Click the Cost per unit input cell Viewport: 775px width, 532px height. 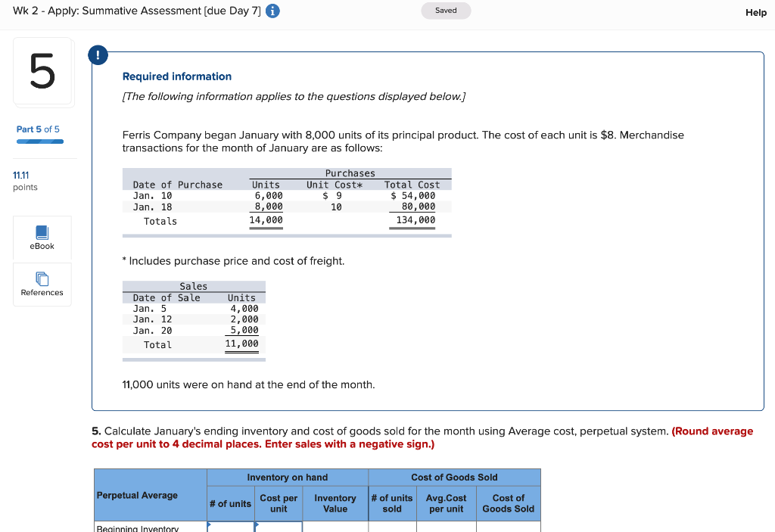(279, 528)
